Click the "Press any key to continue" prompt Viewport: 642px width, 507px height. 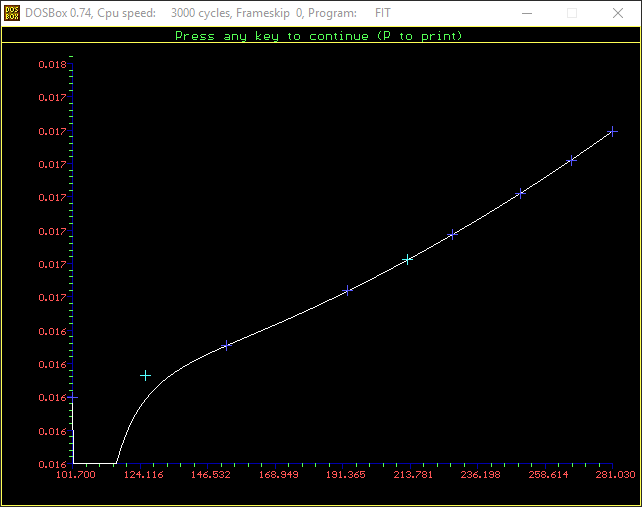click(319, 36)
